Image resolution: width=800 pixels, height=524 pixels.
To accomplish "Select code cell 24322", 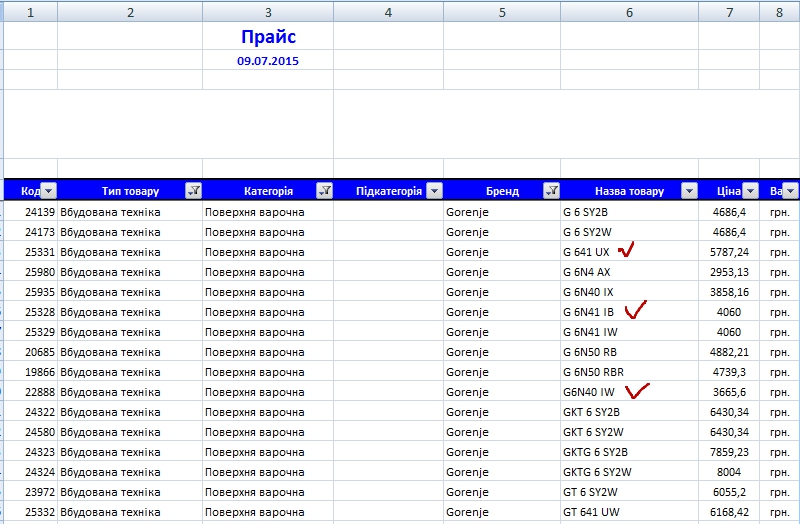I will tap(31, 412).
